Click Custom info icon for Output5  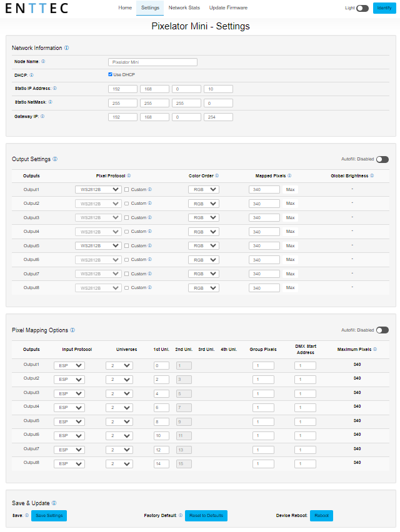(150, 245)
